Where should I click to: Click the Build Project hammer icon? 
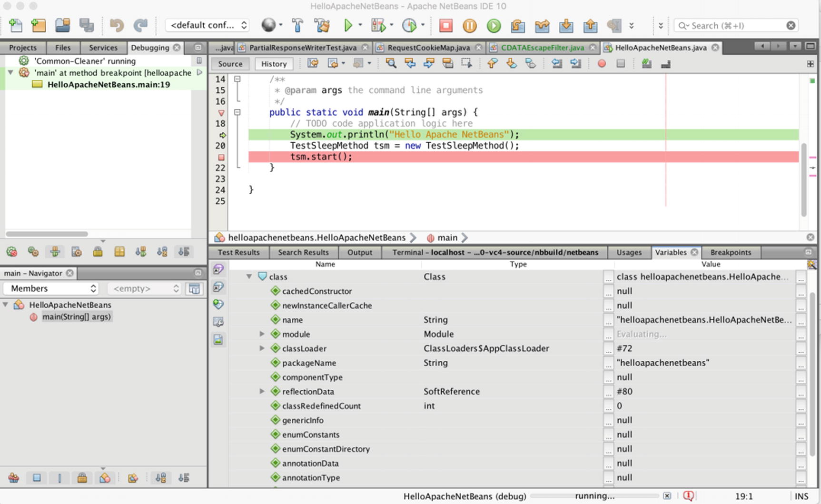[x=297, y=25]
